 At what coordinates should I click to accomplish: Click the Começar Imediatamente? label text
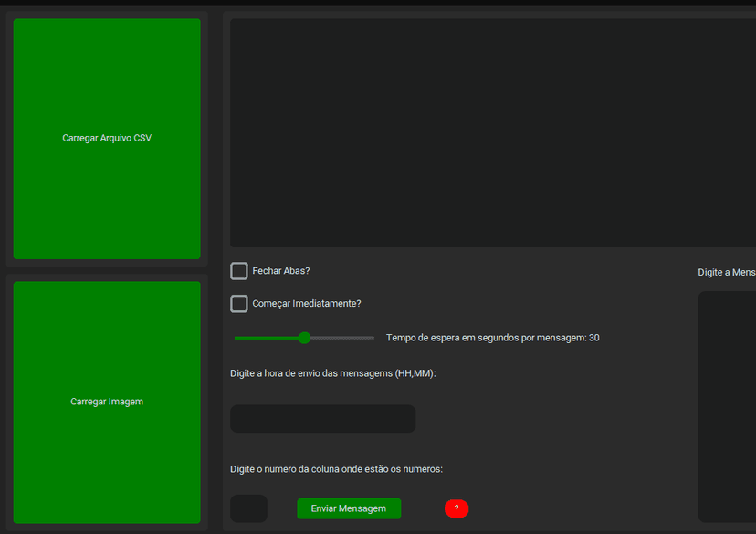pos(307,304)
